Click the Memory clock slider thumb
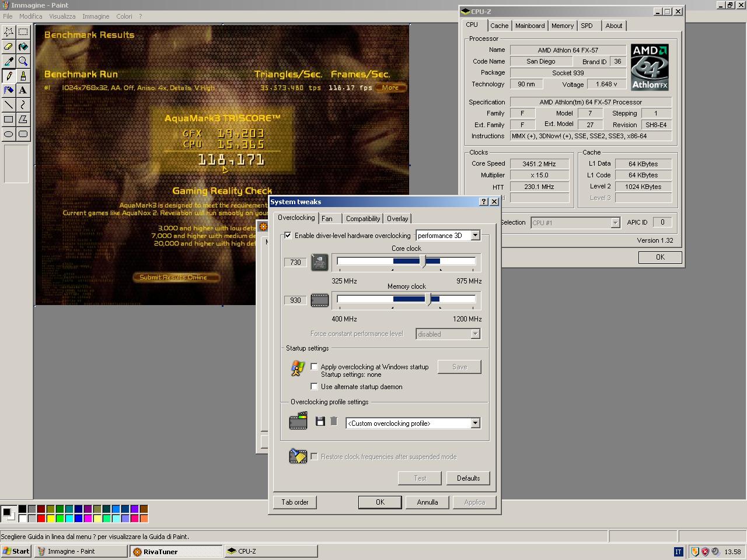This screenshot has height=560, width=747. click(x=429, y=299)
